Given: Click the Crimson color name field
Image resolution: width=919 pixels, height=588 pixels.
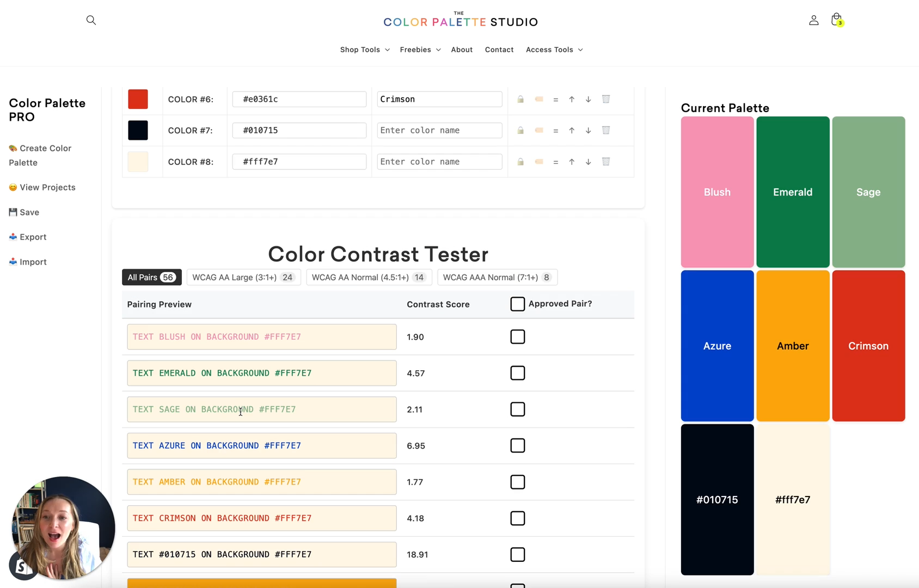Looking at the screenshot, I should (x=439, y=99).
